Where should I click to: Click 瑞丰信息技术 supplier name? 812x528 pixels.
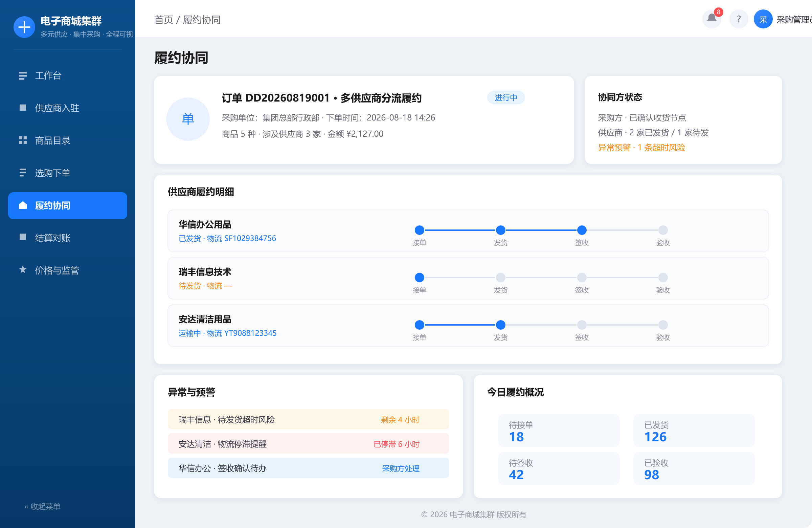tap(205, 272)
